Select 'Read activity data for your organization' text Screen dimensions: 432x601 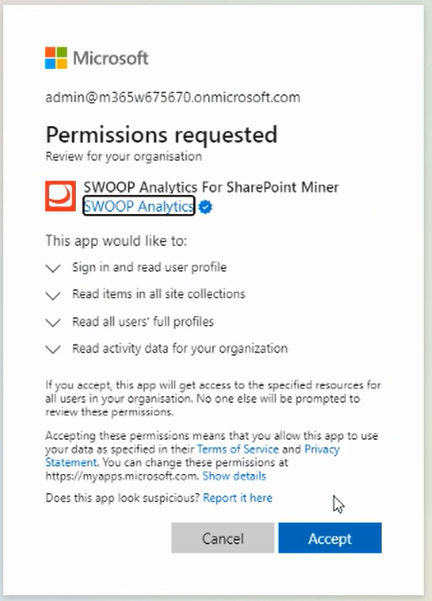[180, 348]
